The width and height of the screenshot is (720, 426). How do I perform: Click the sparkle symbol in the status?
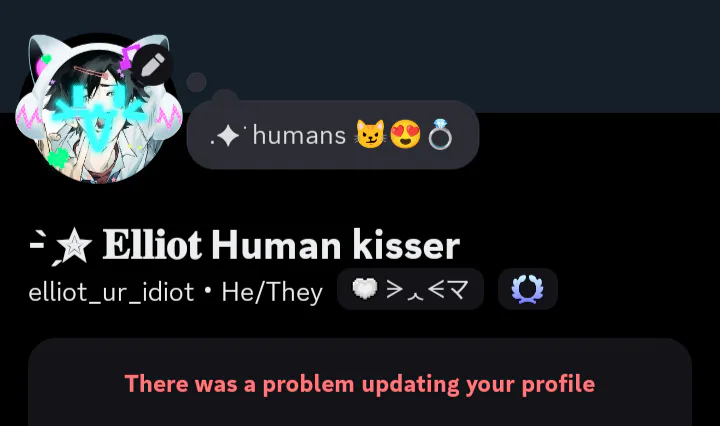(x=228, y=136)
